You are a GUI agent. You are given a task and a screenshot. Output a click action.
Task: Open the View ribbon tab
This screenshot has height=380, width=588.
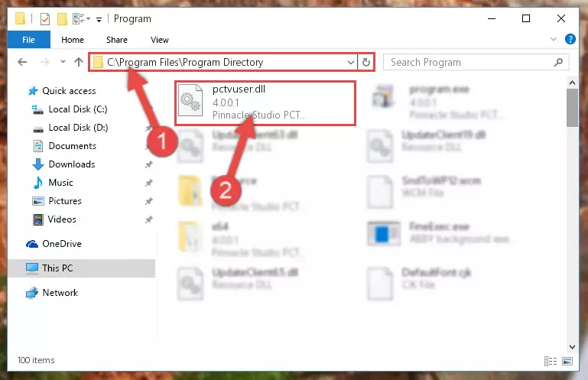coord(159,40)
